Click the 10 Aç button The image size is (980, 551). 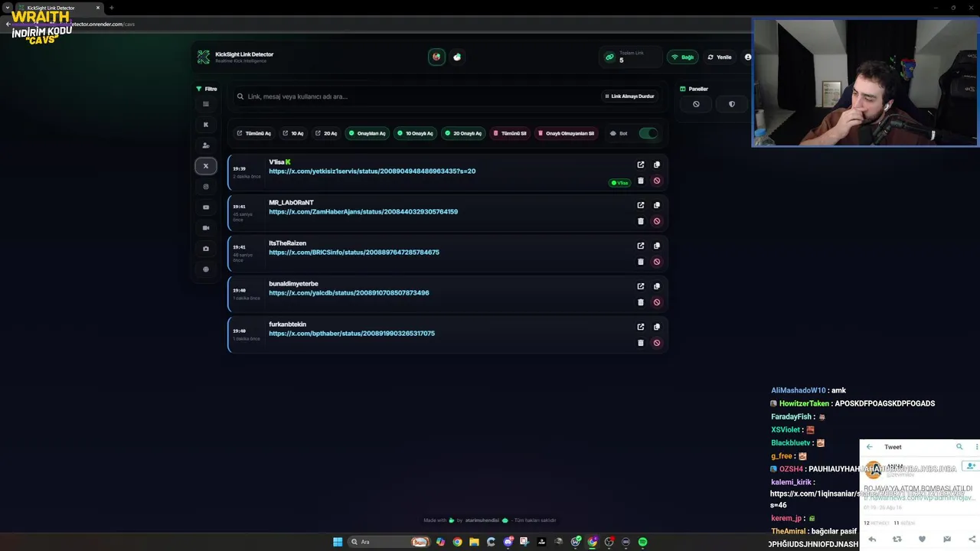[x=293, y=133]
